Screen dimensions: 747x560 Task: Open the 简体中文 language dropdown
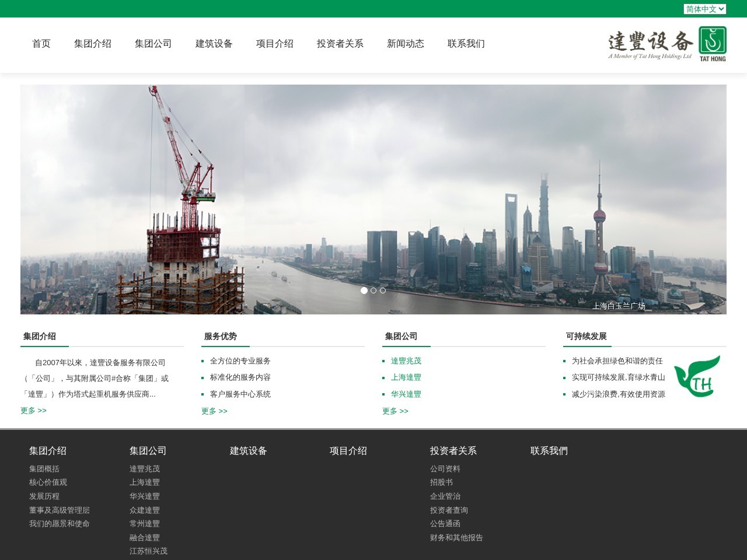[704, 9]
